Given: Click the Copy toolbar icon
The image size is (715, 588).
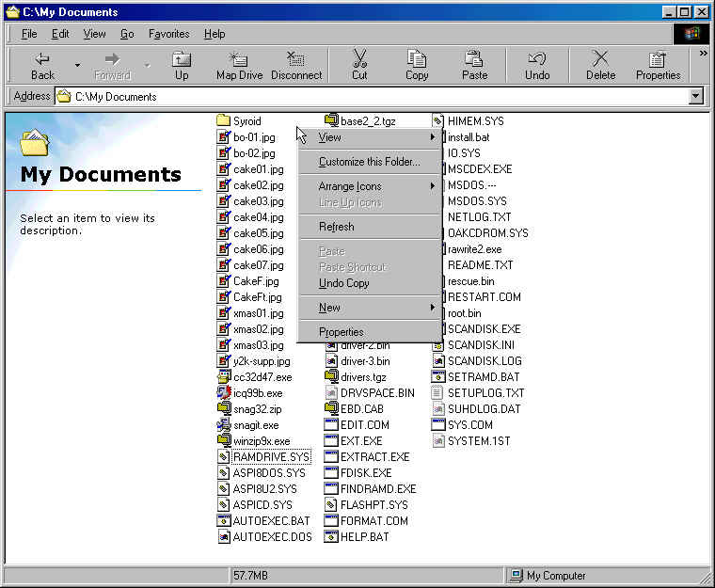Looking at the screenshot, I should (417, 65).
